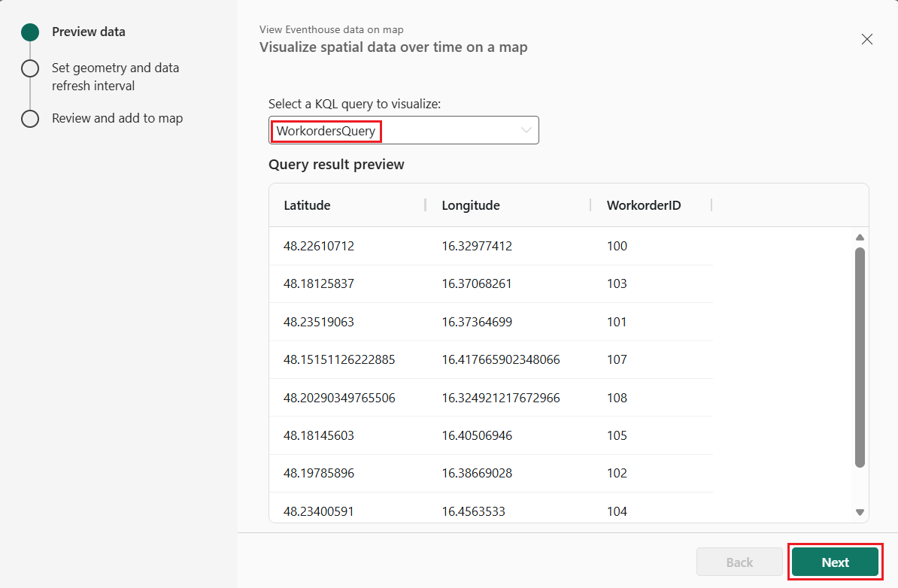Click the scrollbar down arrow

point(860,512)
